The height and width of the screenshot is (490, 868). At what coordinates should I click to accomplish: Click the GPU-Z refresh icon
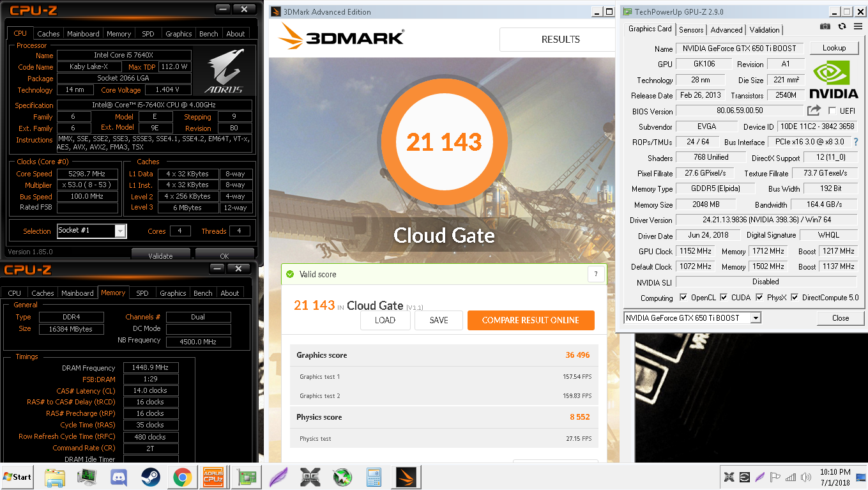[x=842, y=26]
